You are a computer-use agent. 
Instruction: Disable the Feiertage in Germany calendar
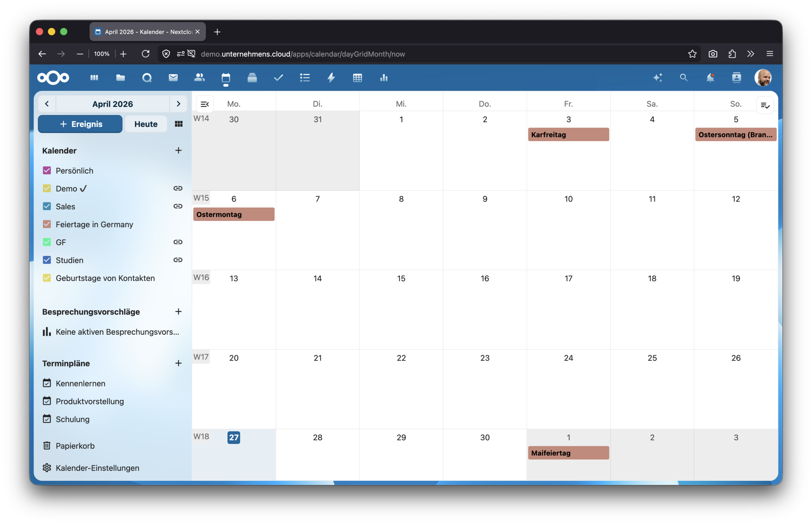pos(47,224)
